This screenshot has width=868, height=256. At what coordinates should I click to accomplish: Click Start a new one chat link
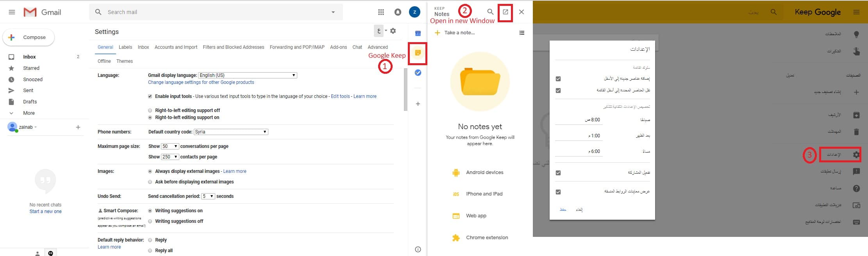coord(45,212)
